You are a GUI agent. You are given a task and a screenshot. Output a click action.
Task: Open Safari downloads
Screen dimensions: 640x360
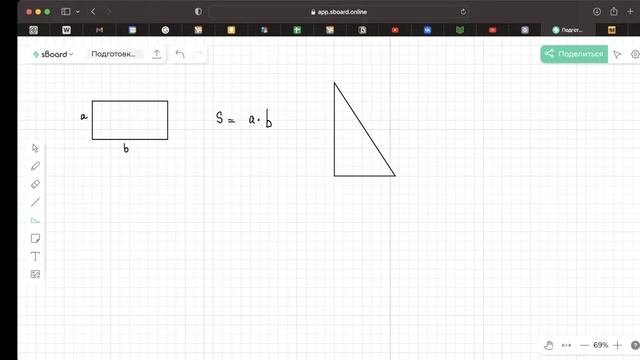tap(597, 11)
